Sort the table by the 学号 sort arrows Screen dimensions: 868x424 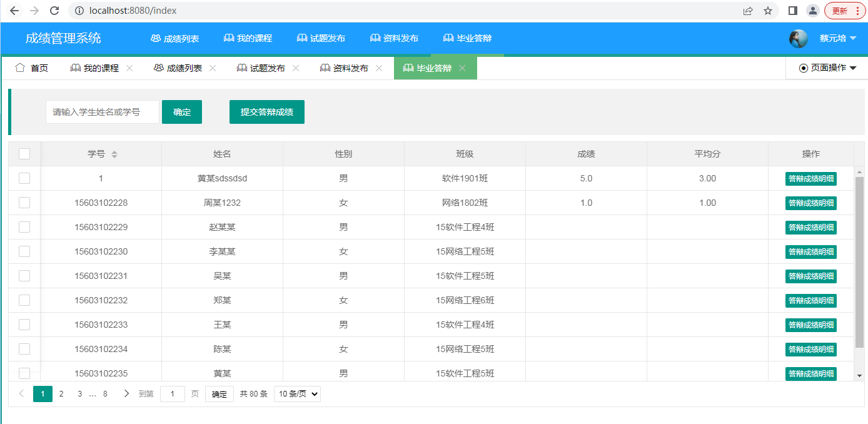[114, 154]
